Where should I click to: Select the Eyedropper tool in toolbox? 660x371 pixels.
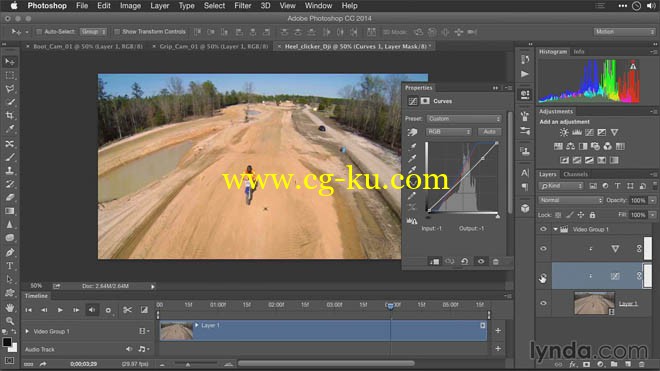click(x=9, y=129)
